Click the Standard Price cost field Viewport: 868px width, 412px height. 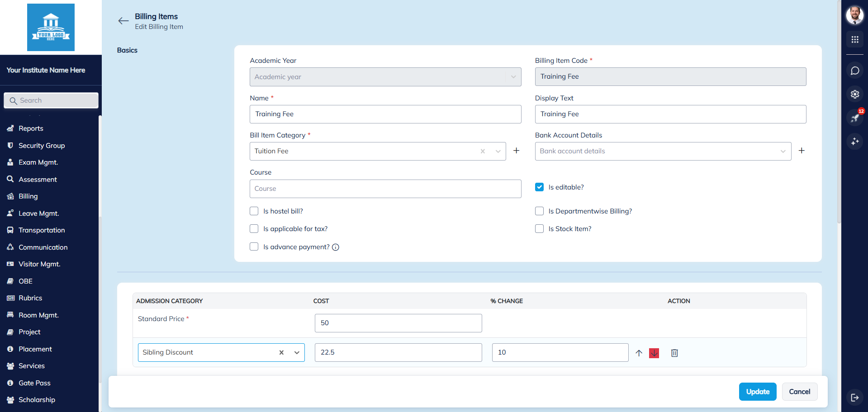[398, 323]
